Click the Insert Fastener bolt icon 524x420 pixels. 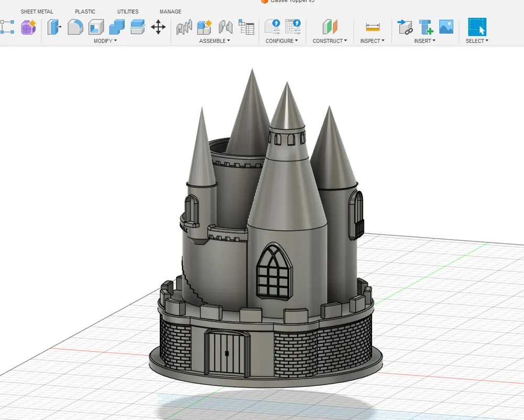coord(425,27)
